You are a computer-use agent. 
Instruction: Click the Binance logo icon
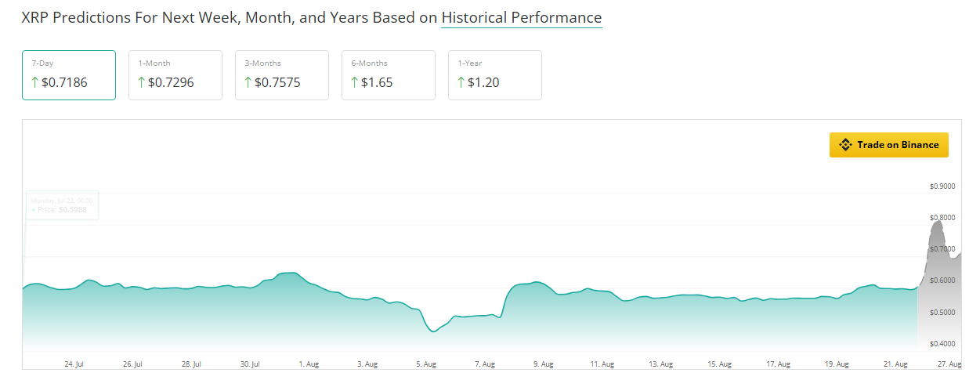click(844, 145)
